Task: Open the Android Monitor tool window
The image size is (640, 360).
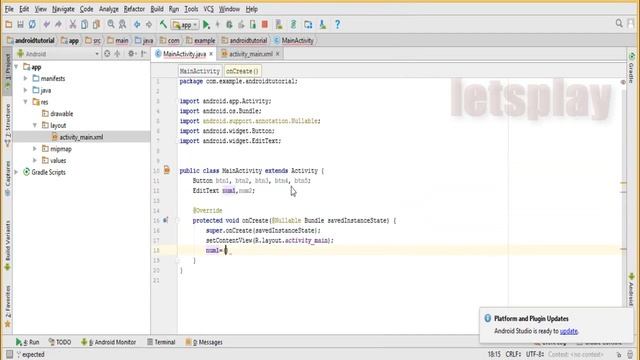Action: [109, 342]
